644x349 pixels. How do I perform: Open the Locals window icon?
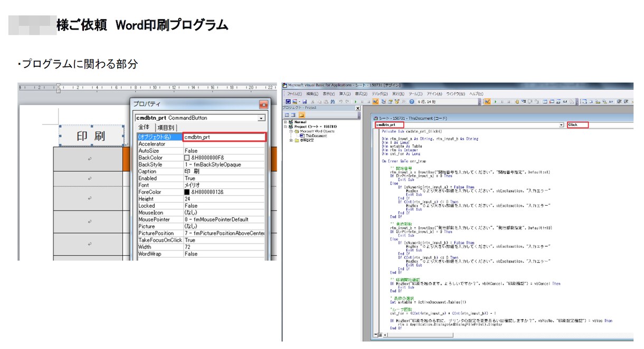545,101
